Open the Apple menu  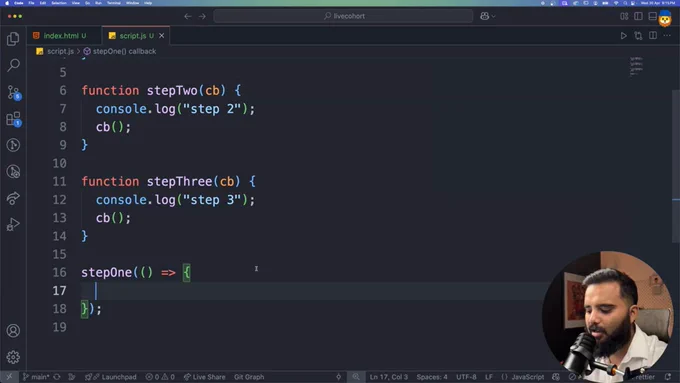tap(7, 3)
